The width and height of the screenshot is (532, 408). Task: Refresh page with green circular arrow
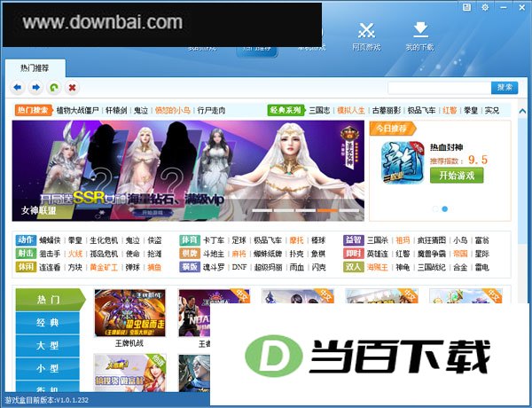[54, 88]
